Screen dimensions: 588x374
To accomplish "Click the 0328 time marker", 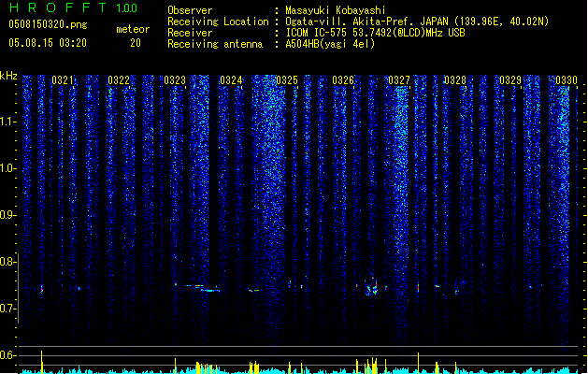I will [455, 80].
